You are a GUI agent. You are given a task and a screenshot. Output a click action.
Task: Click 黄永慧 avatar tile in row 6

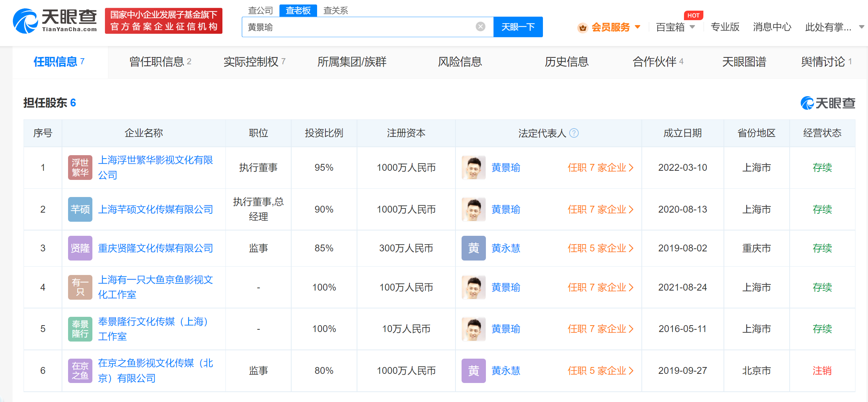click(474, 371)
